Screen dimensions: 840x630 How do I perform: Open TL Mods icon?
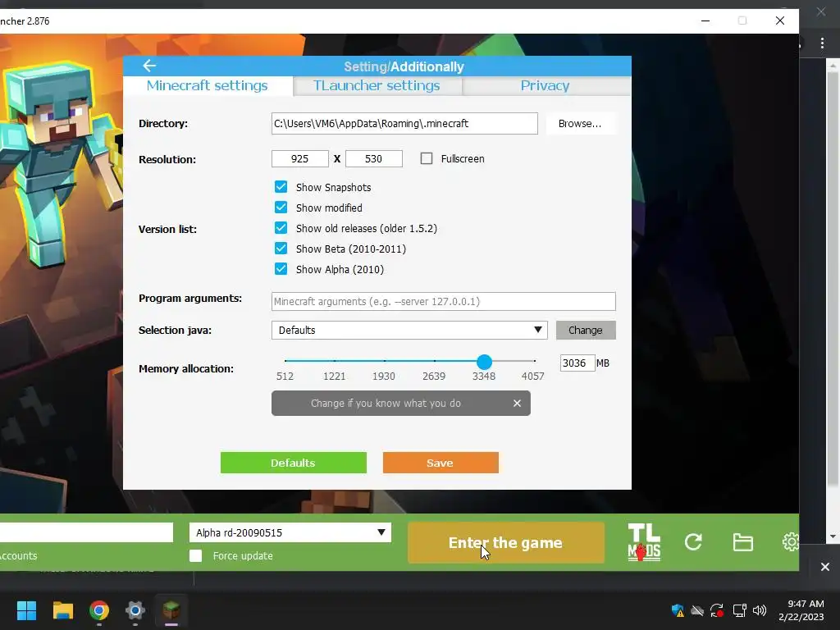pos(644,542)
